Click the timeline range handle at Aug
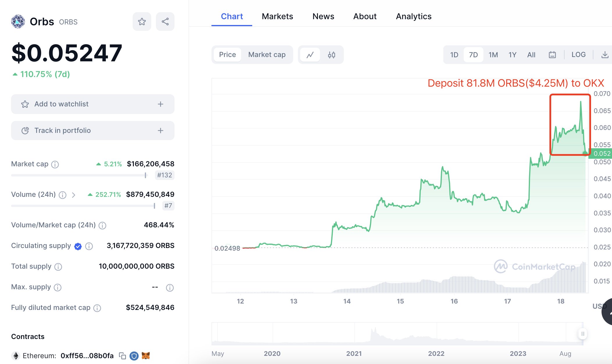The height and width of the screenshot is (364, 612). tap(583, 334)
